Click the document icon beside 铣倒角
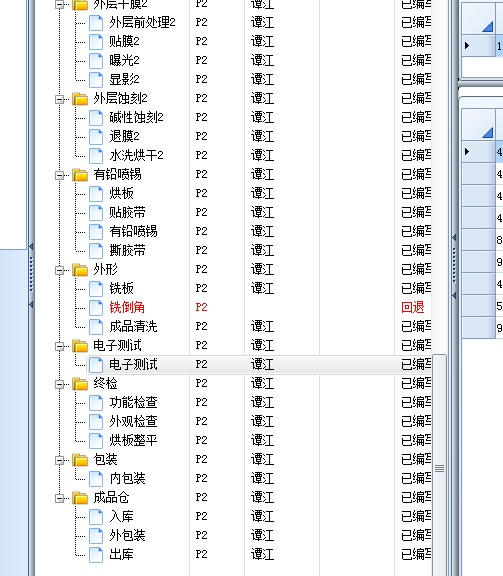 pyautogui.click(x=96, y=307)
